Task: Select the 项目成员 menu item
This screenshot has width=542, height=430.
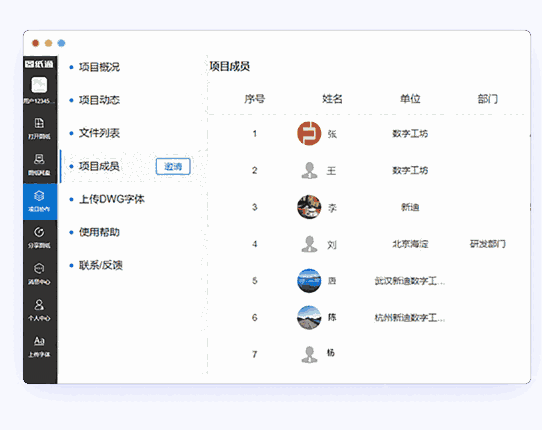Action: [99, 166]
